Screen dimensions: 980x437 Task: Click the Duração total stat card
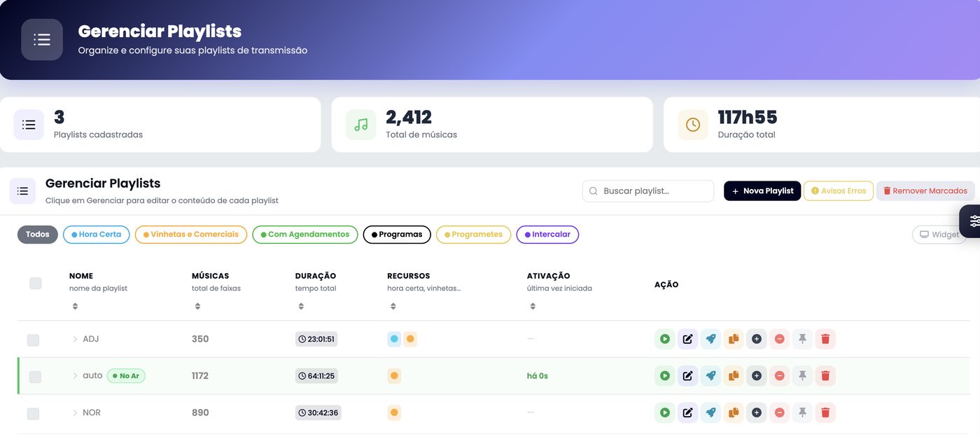[x=822, y=125]
